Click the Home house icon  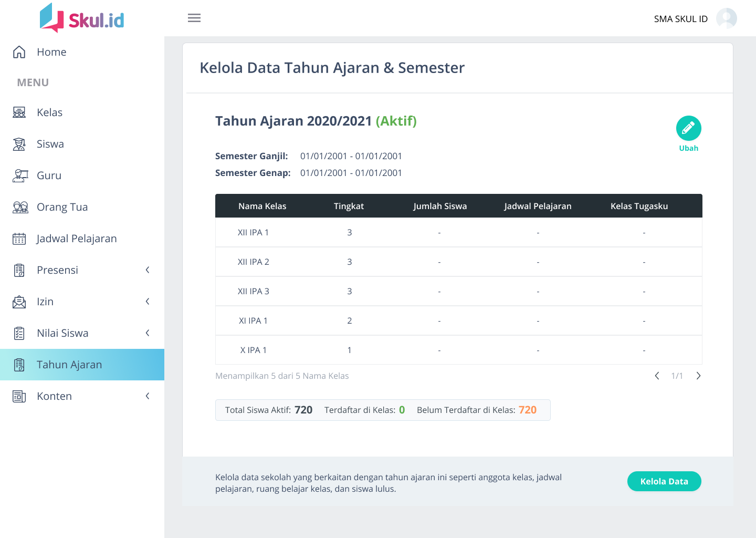pos(19,52)
